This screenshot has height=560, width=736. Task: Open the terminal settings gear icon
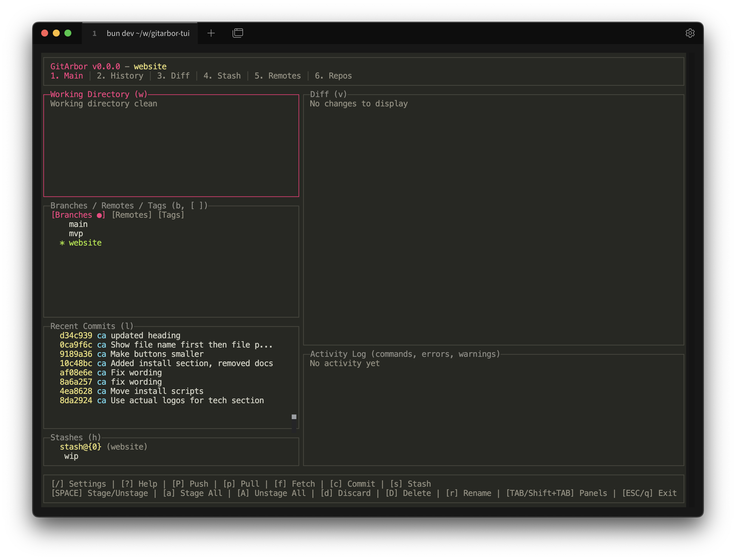(690, 33)
